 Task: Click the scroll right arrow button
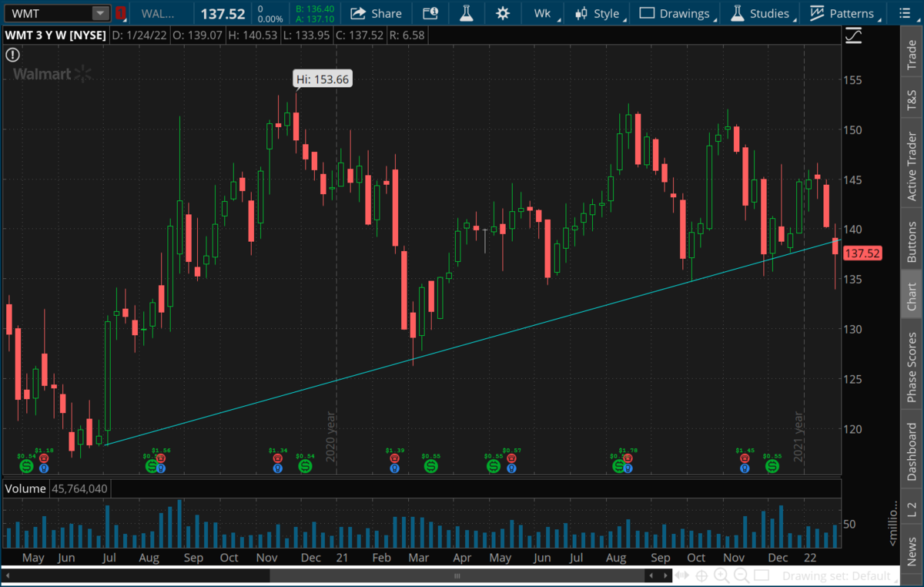click(666, 575)
